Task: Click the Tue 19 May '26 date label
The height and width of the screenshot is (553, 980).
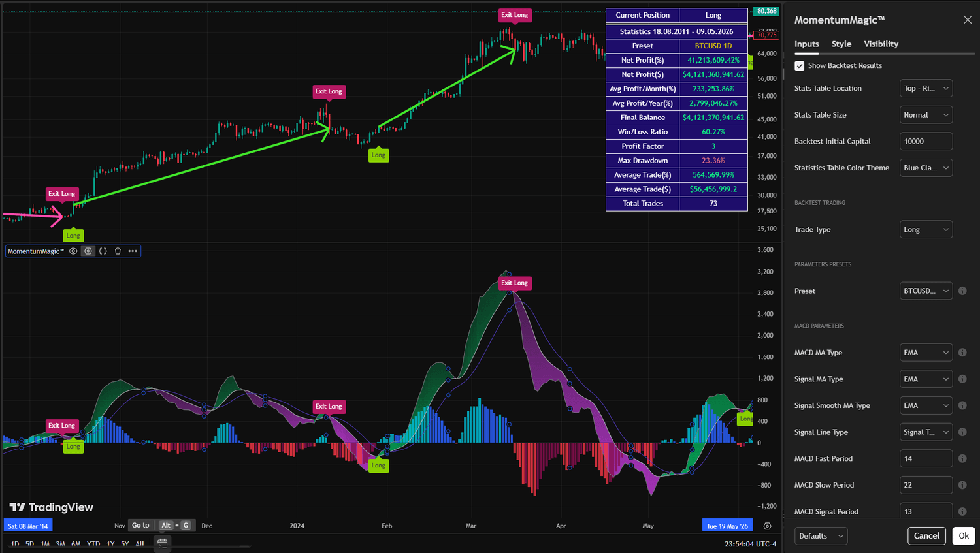Action: click(727, 526)
